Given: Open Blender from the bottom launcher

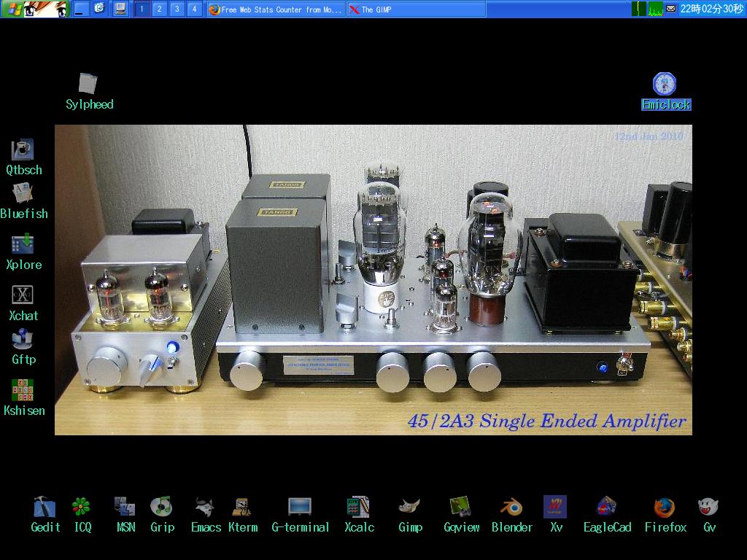Looking at the screenshot, I should (511, 507).
